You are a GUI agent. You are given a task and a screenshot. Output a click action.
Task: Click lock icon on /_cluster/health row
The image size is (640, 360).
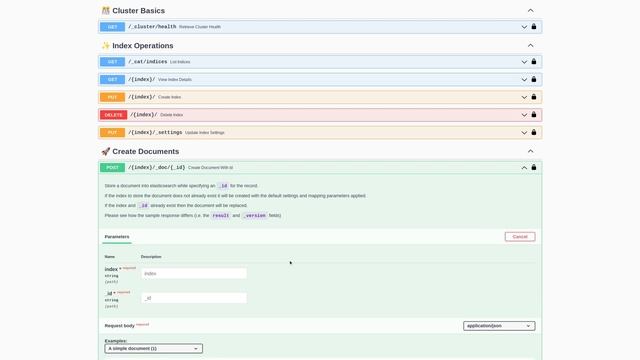click(x=534, y=27)
